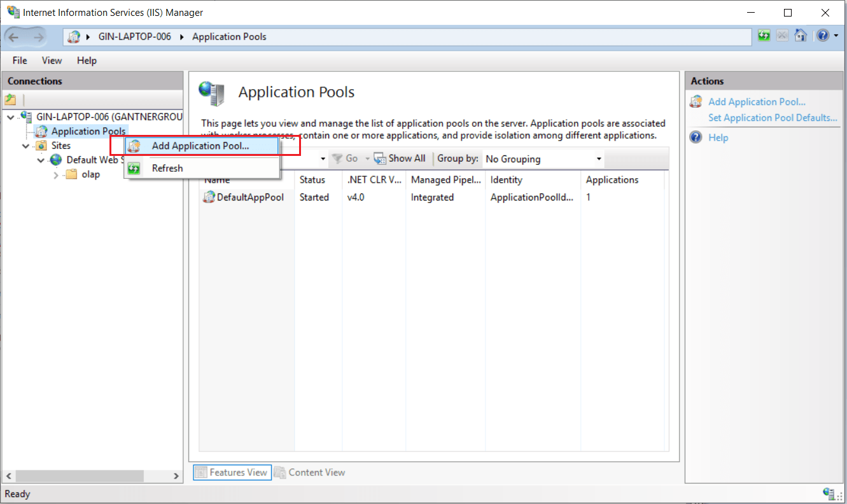Choose Refresh in the context menu
Viewport: 847px width, 504px height.
click(x=202, y=168)
